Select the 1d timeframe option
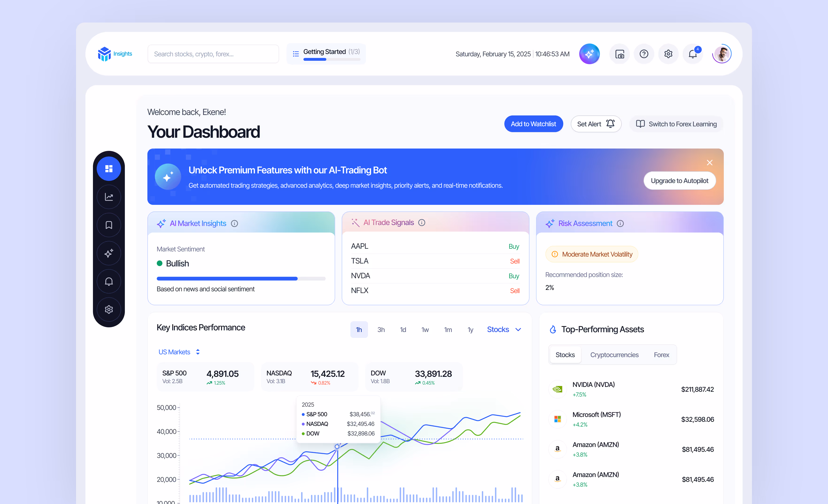828x504 pixels. [x=403, y=330]
